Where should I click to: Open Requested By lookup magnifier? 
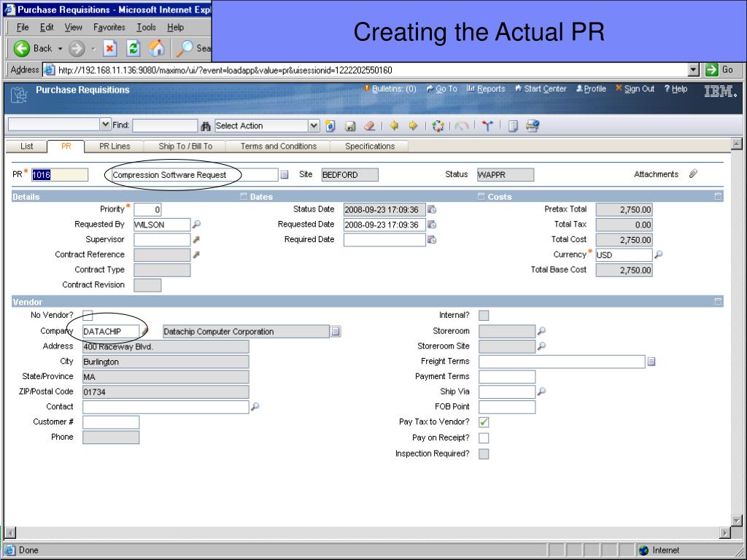196,225
